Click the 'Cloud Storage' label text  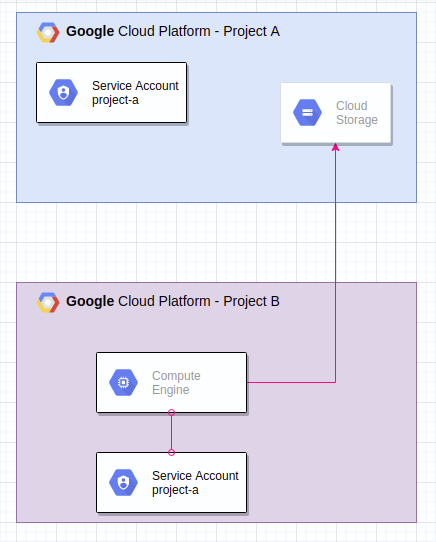tap(357, 113)
